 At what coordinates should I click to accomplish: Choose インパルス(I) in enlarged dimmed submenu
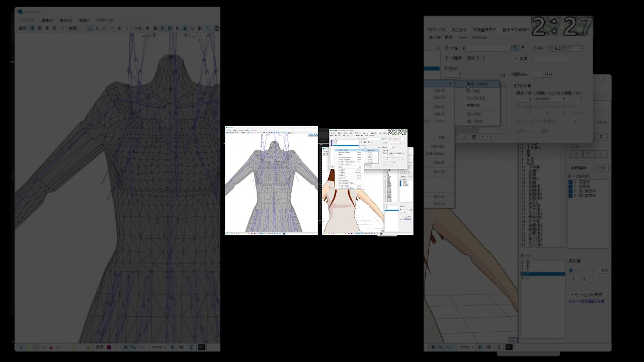(475, 99)
